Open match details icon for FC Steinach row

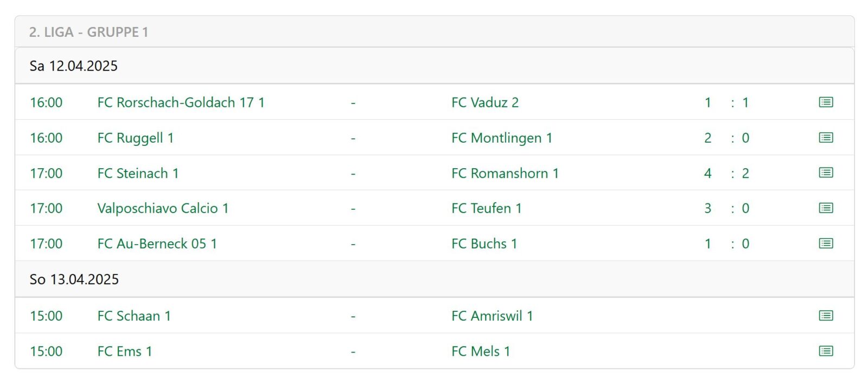click(826, 173)
